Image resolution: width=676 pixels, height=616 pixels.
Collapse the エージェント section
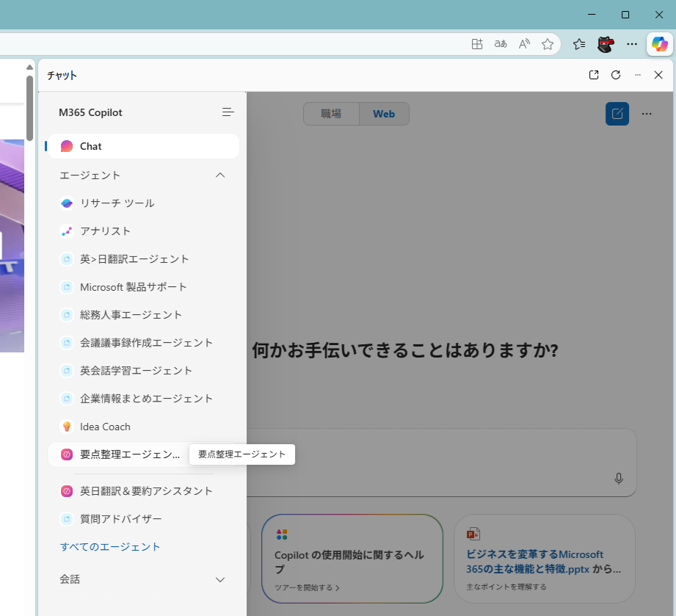(x=219, y=175)
